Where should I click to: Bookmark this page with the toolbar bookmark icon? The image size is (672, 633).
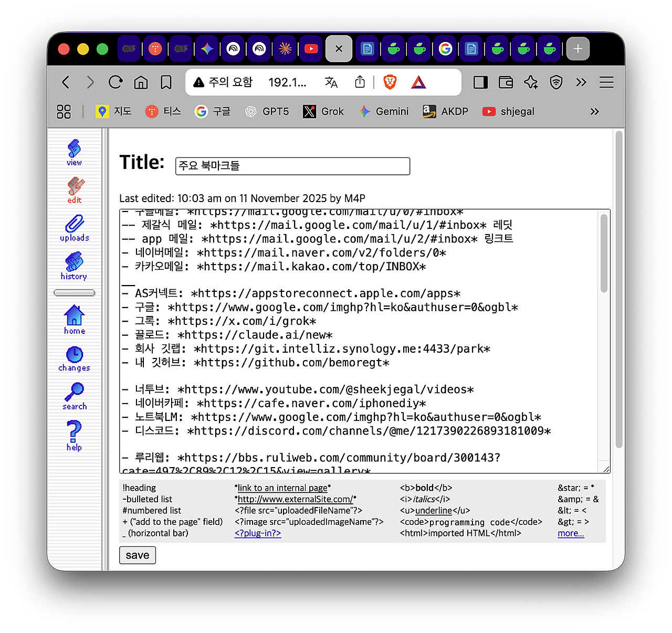pos(166,82)
